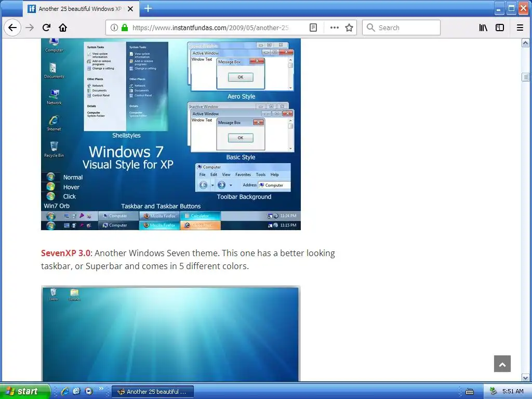Viewport: 532px width, 399px height.
Task: Click the keyboard icon in taskbar
Action: click(x=470, y=392)
